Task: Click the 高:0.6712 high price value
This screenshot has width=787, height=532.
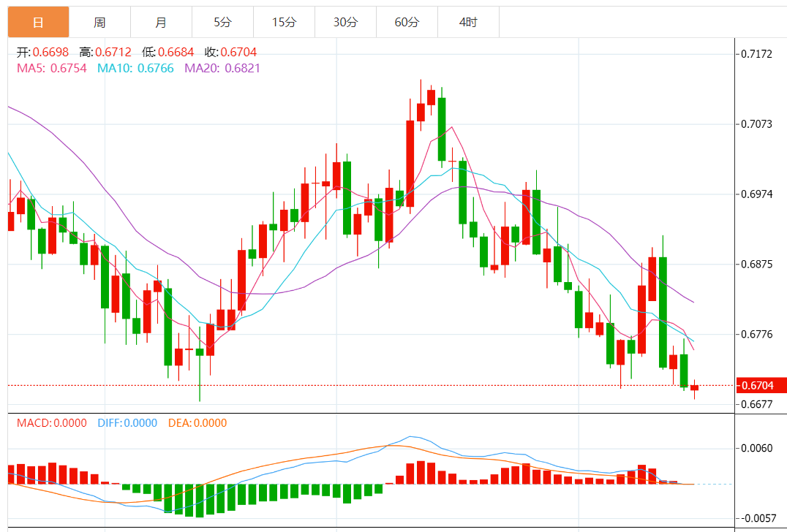Action: coord(105,52)
